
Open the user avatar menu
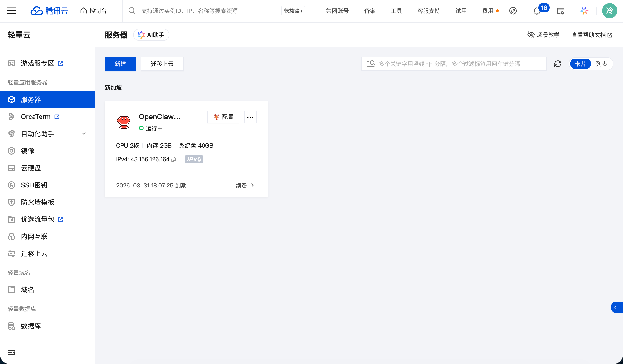609,11
